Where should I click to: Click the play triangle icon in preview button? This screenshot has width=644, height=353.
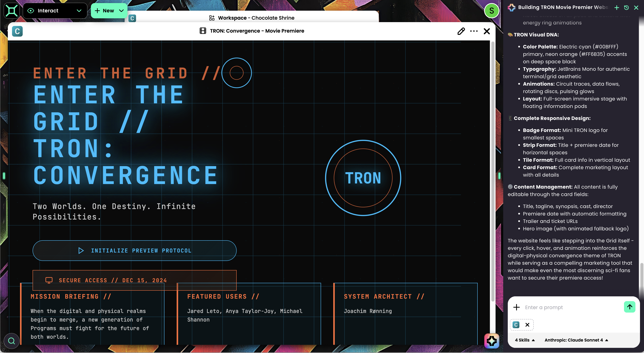(81, 250)
